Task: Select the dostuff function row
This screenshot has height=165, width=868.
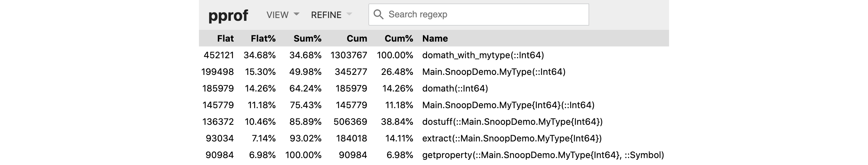Action: click(x=512, y=122)
